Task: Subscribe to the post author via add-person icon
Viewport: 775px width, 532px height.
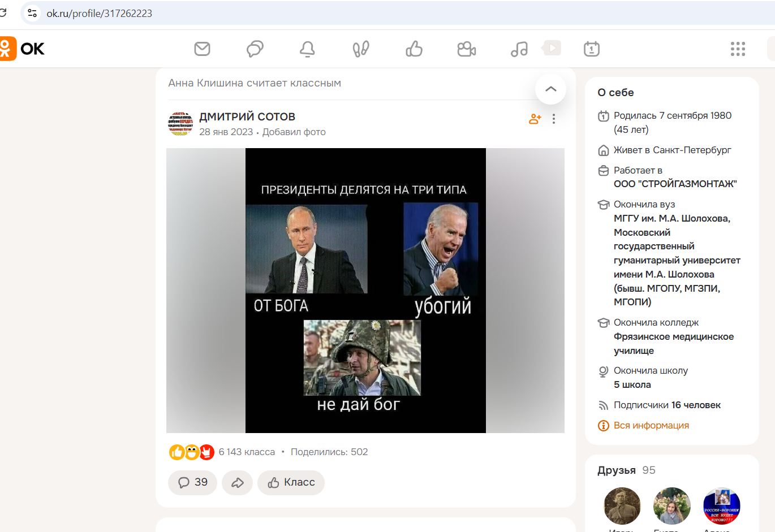Action: tap(535, 119)
